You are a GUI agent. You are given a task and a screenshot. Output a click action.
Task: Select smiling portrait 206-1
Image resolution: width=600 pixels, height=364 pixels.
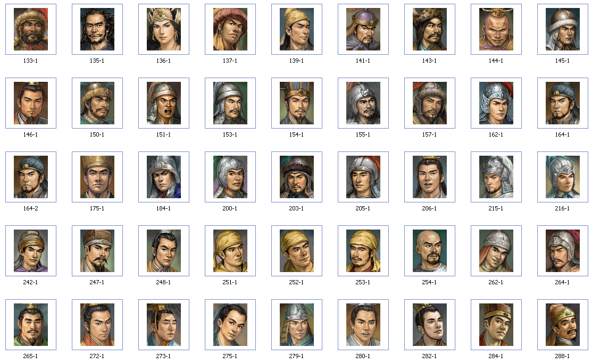[x=430, y=177]
